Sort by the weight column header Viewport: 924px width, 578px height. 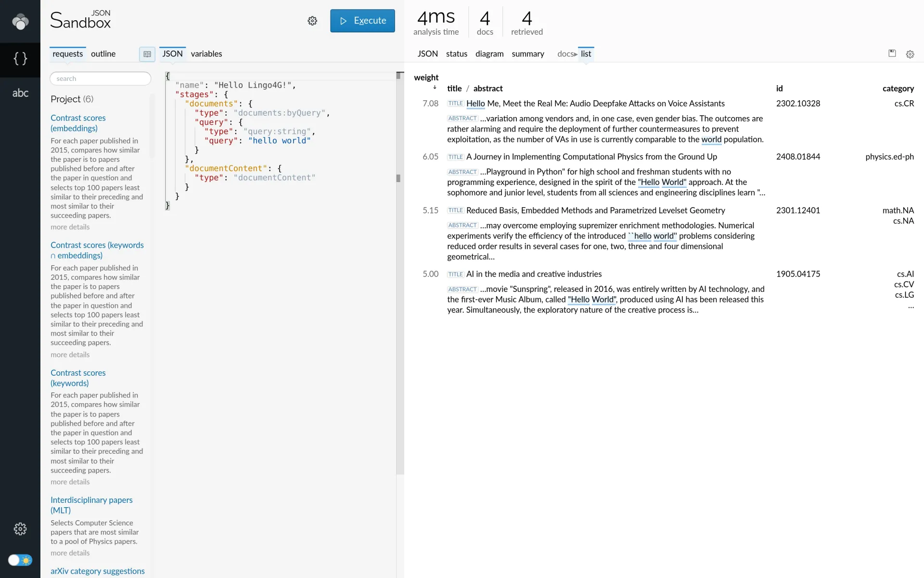(x=426, y=78)
